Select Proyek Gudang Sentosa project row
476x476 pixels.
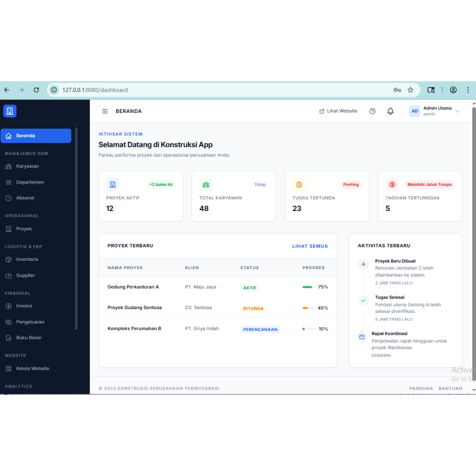tap(218, 308)
